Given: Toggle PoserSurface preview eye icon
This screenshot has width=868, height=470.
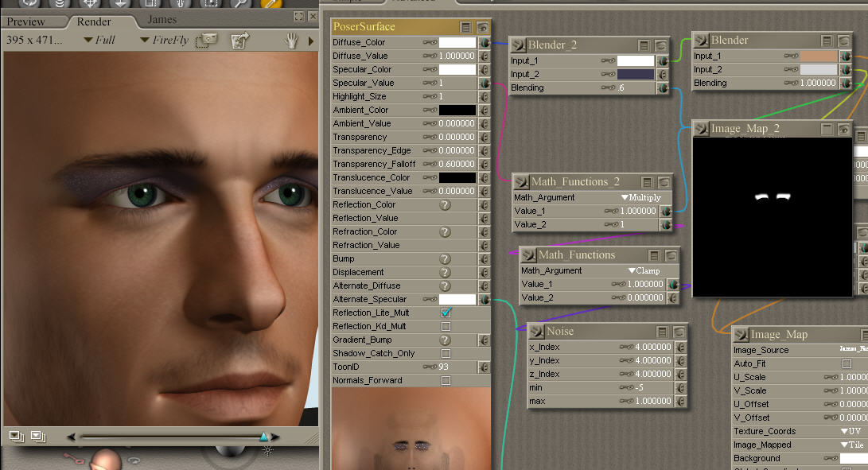Looking at the screenshot, I should [482, 27].
